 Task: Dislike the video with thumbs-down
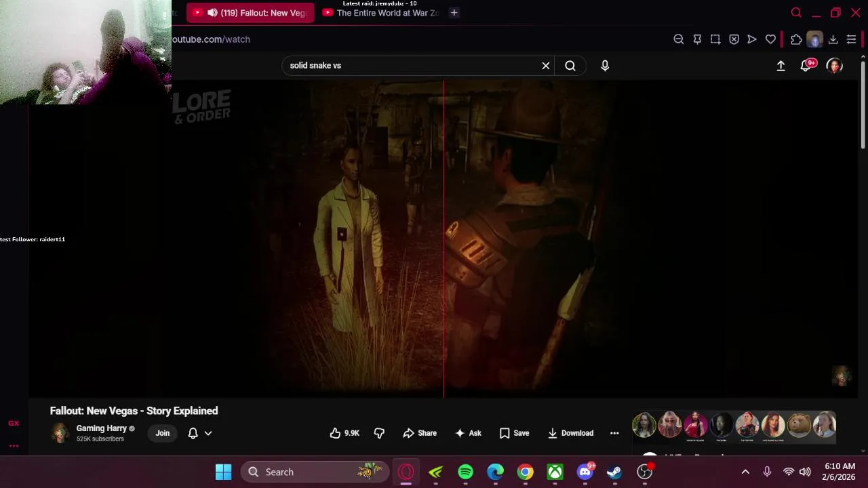379,433
